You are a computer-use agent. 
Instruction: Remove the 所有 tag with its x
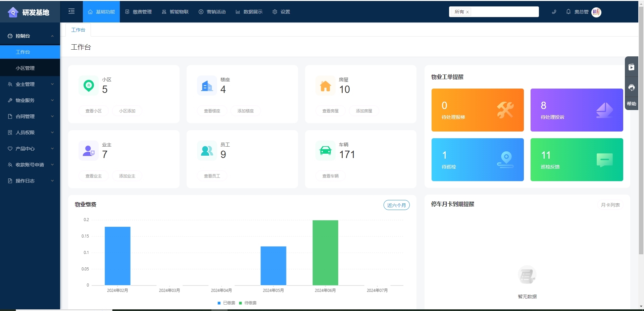tap(467, 12)
